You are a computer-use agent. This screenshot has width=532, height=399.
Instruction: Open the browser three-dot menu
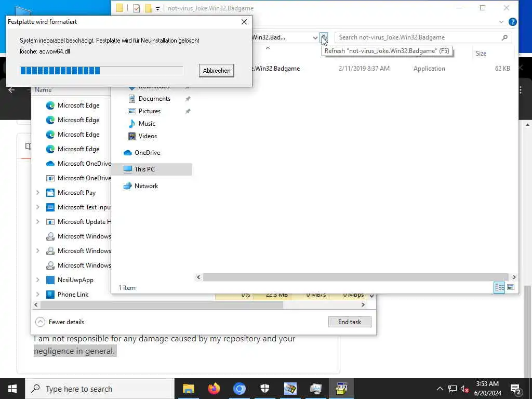tap(521, 90)
